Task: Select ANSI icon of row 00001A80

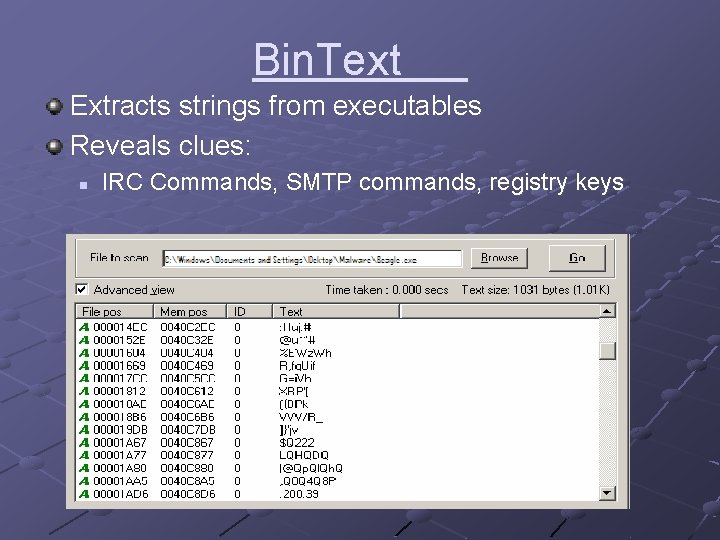Action: coord(84,468)
